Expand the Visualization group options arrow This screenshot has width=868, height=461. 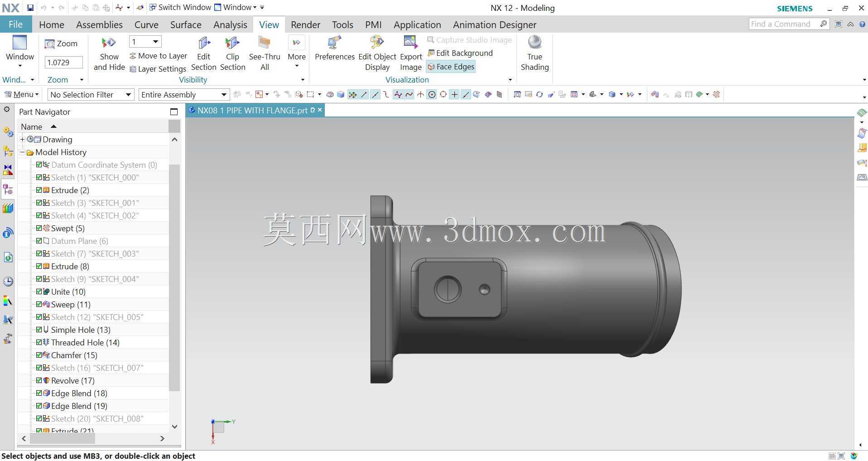point(511,80)
